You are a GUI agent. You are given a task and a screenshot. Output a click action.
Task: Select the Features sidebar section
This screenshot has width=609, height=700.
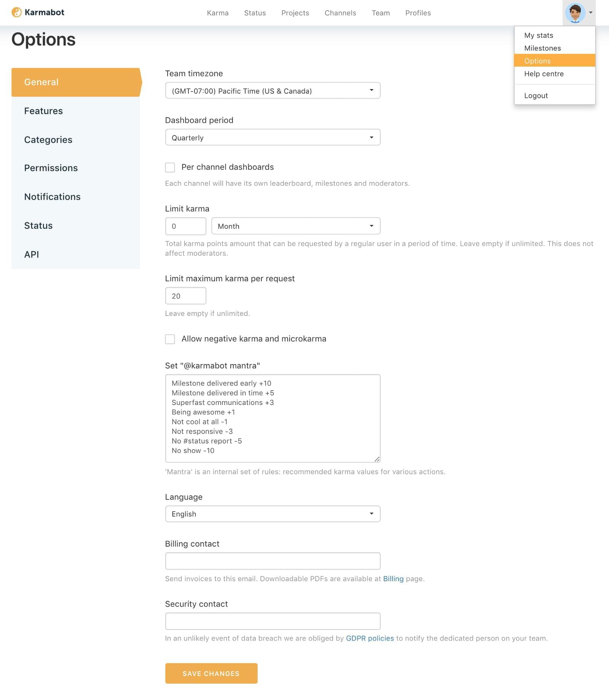(x=43, y=111)
